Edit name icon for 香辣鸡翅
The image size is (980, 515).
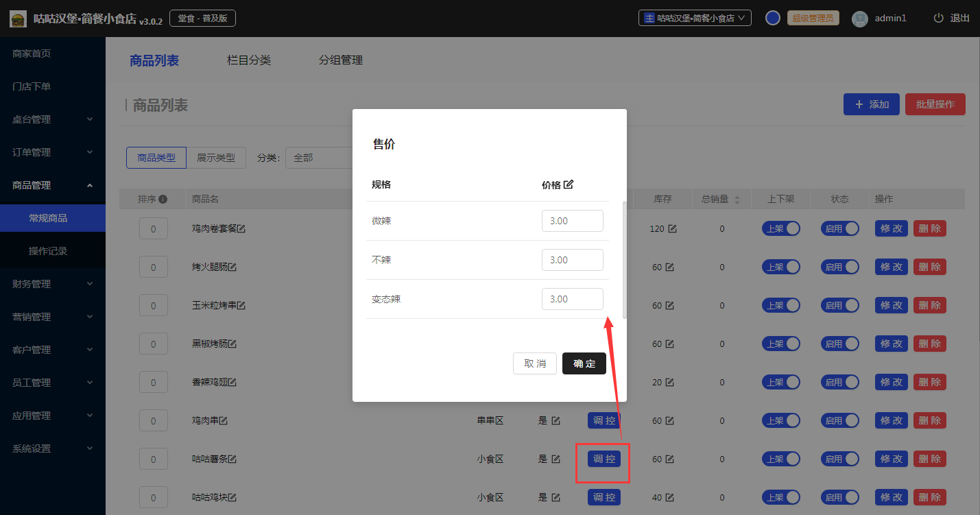pyautogui.click(x=232, y=382)
